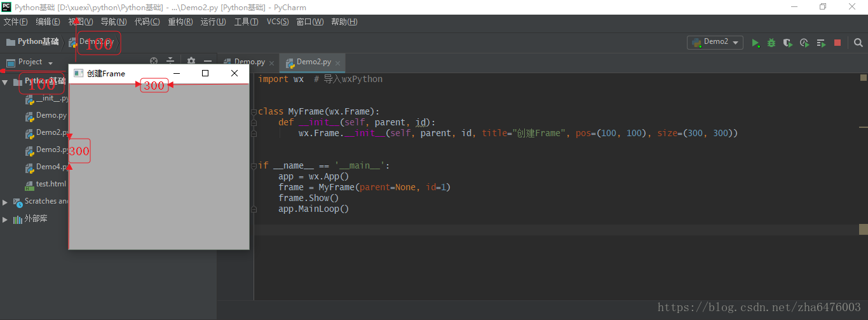Open the 文件(F) menu

click(x=15, y=22)
